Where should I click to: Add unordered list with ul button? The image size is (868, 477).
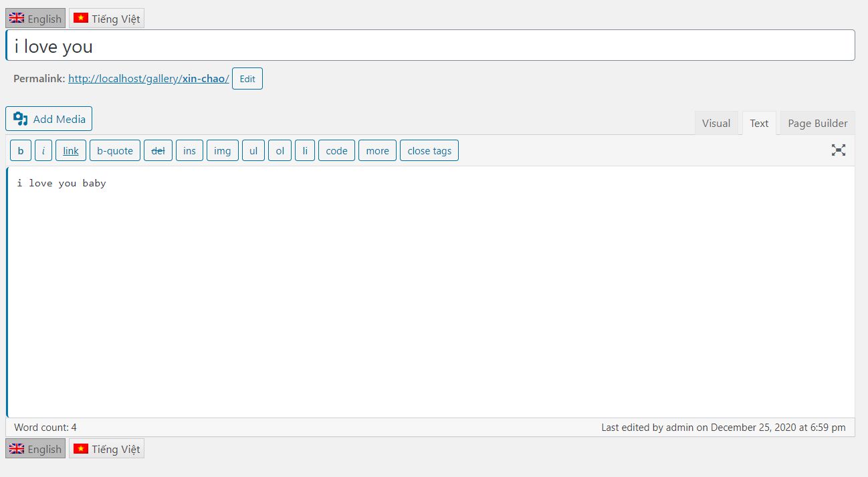tap(253, 151)
